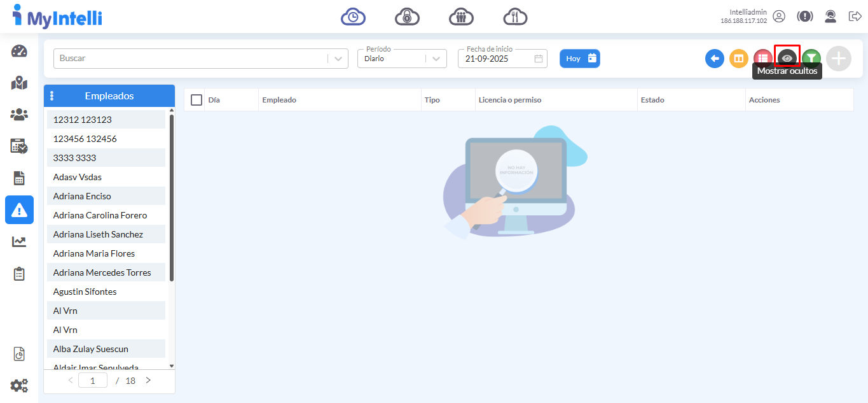
Task: Go to next employee list page
Action: point(148,381)
